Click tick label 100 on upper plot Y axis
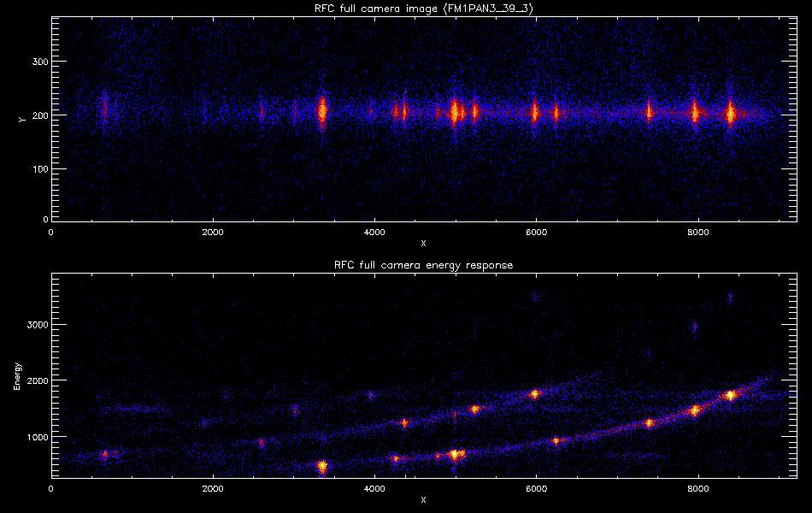This screenshot has width=812, height=513. 35,169
